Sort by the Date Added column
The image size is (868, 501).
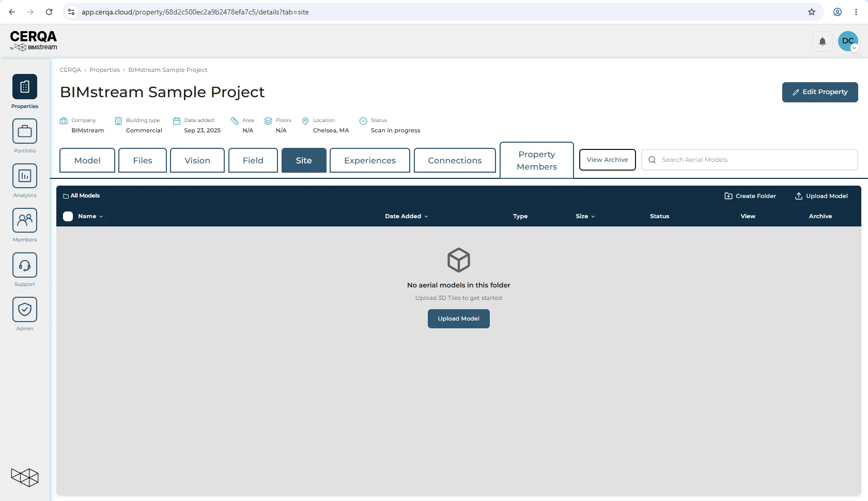[x=406, y=216]
